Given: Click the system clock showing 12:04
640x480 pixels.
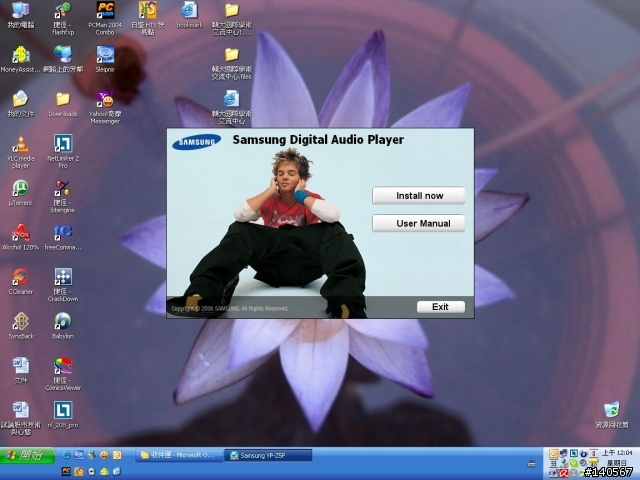Looking at the screenshot, I should [x=617, y=453].
